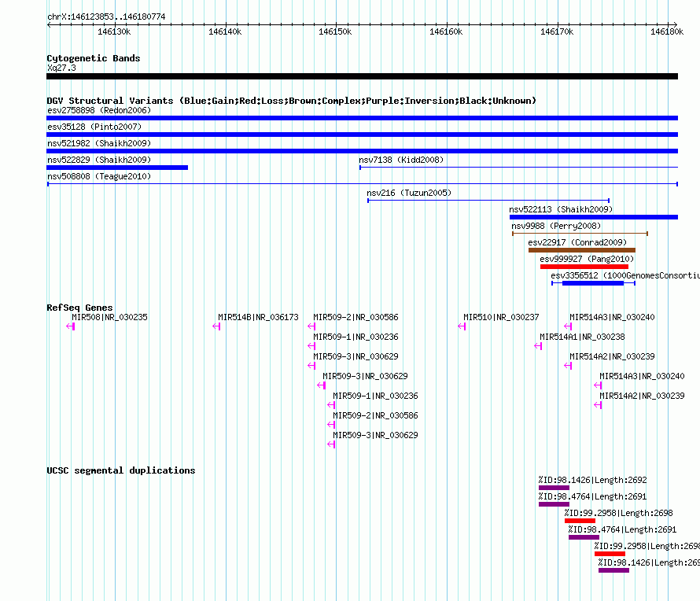Click the Xq27.3 band label

61,68
